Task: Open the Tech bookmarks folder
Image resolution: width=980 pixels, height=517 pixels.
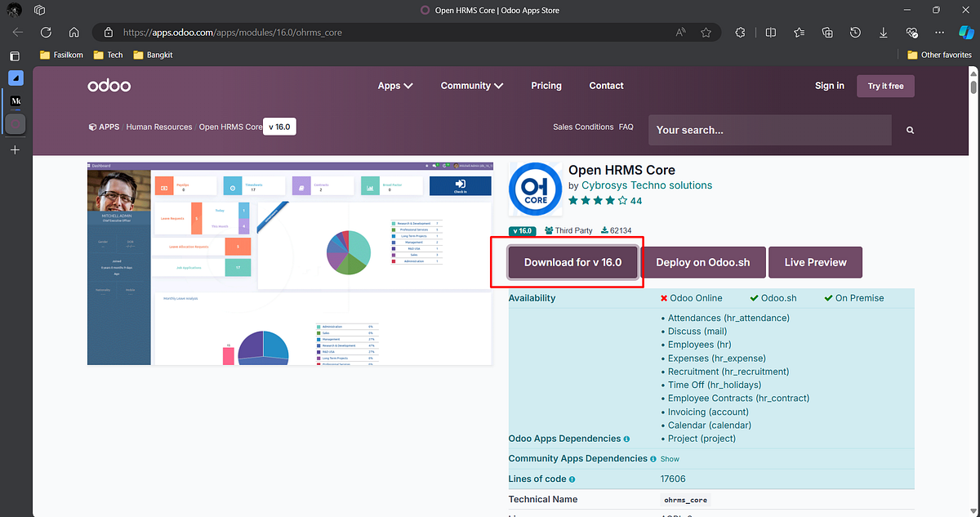Action: (108, 55)
